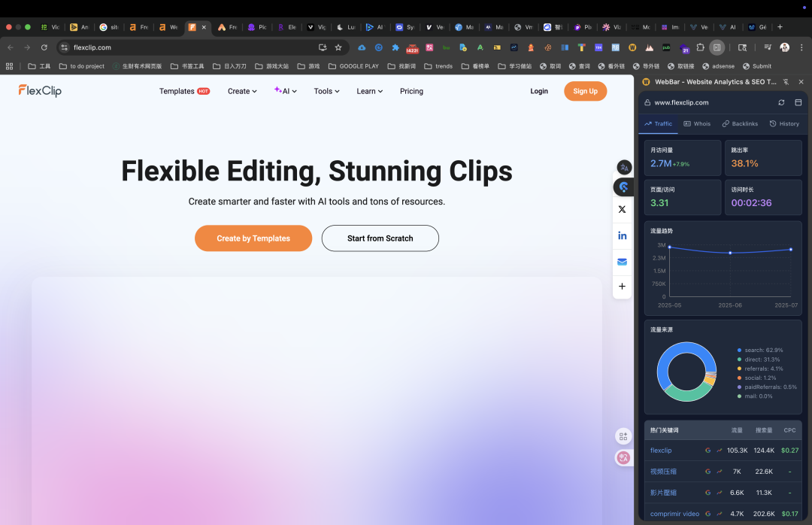Image resolution: width=812 pixels, height=525 pixels.
Task: Click direct: 31.3% legend entry
Action: click(759, 360)
